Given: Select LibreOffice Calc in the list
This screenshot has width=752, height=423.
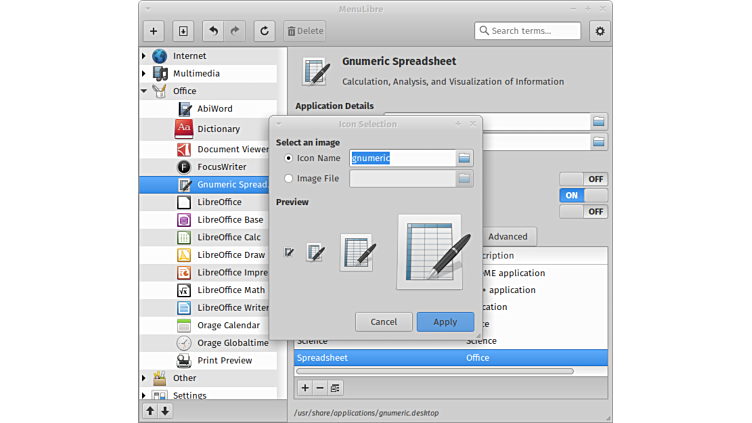Looking at the screenshot, I should 228,237.
